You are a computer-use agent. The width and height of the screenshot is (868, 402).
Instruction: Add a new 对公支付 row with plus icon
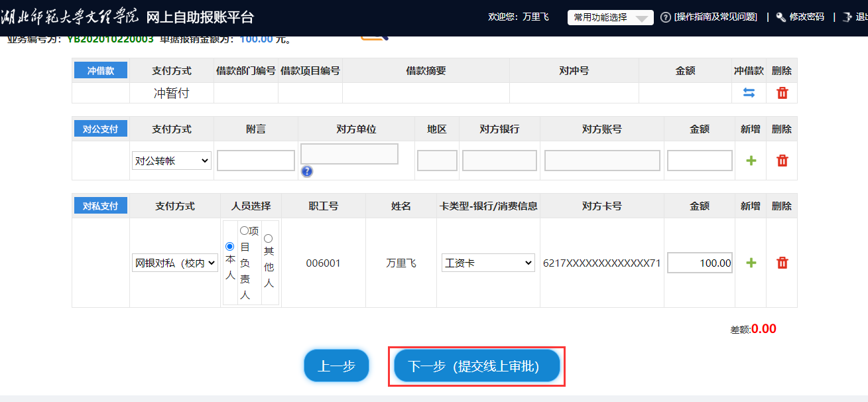tap(751, 161)
